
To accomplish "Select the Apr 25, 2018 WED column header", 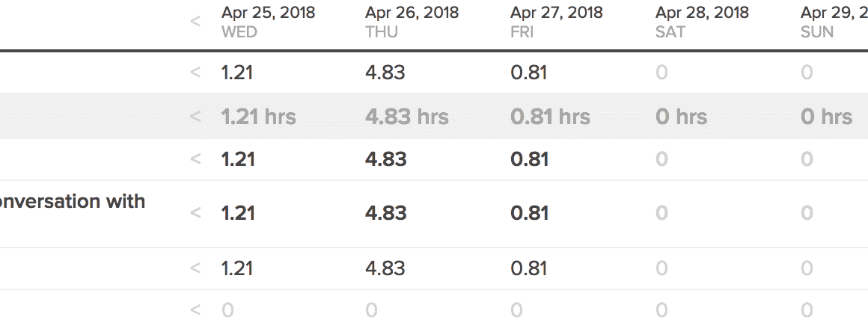I will (x=268, y=22).
